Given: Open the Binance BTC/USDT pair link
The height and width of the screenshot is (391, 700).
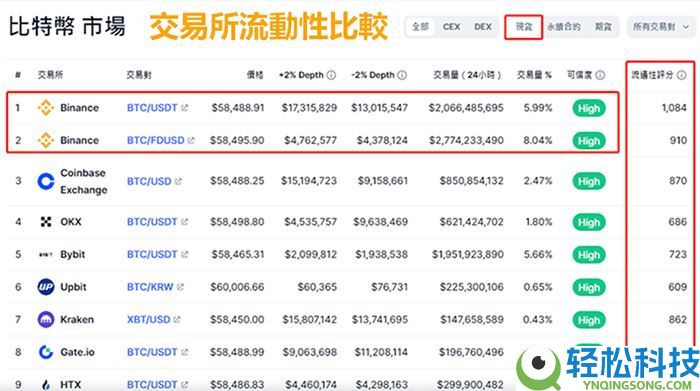Looking at the screenshot, I should point(152,108).
